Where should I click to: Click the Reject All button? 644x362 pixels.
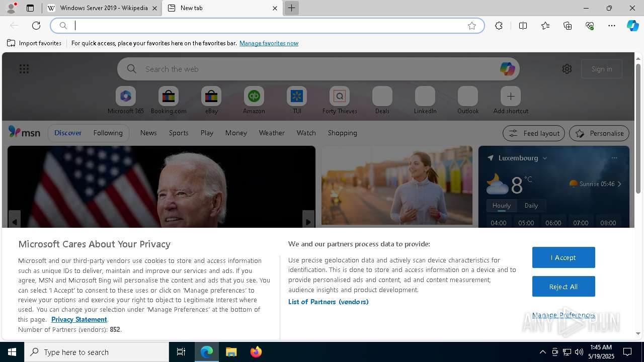point(563,287)
